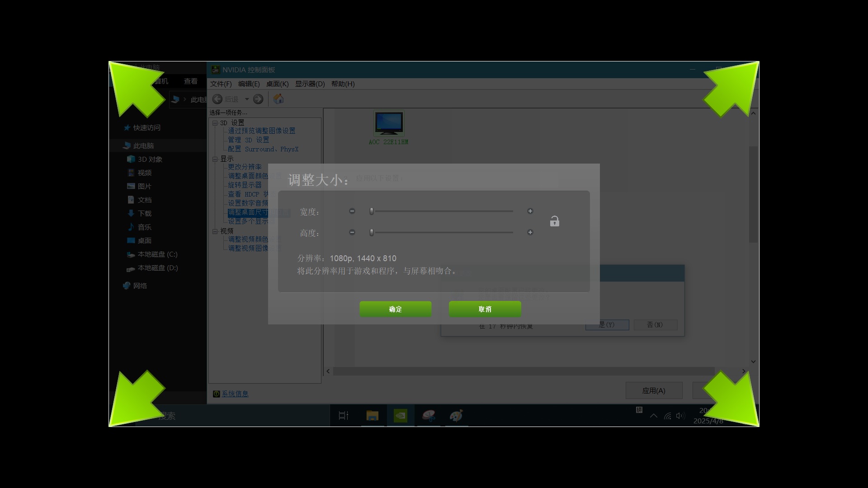Toggle the aspect ratio lock icon
This screenshot has height=488, width=868.
pyautogui.click(x=554, y=221)
